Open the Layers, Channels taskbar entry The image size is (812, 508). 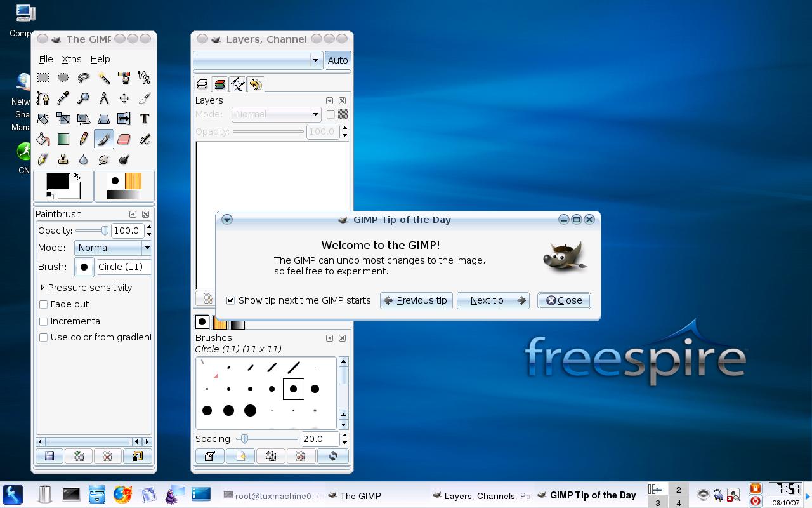click(x=481, y=496)
